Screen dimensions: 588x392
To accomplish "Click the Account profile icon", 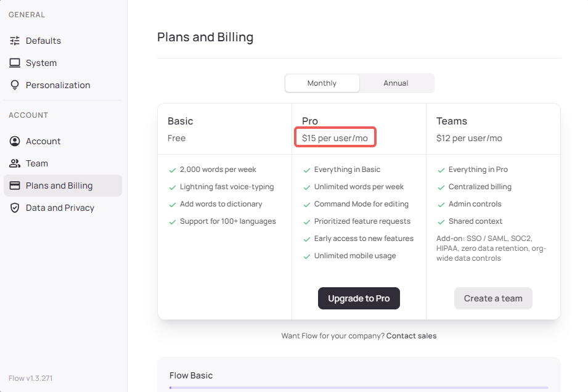I will coord(15,141).
